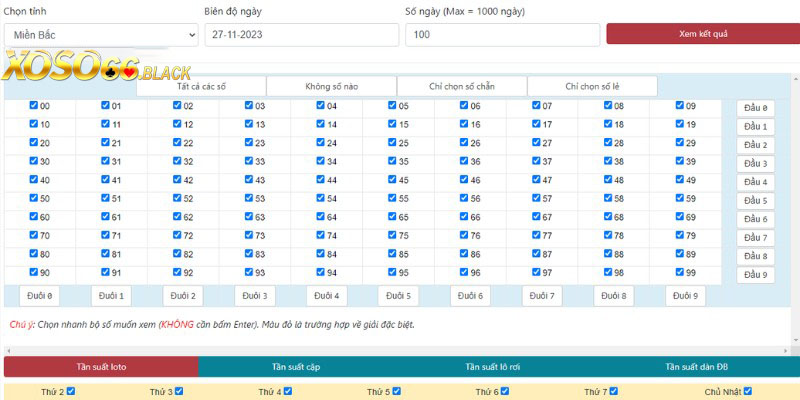Click the Đuôi 6 button

coord(470,296)
